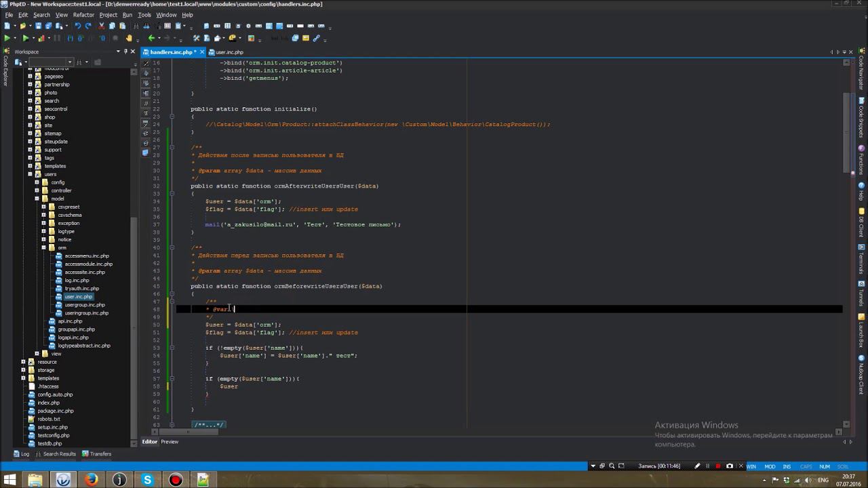Click the Save file toolbar icon
Screen dimensions: 868x488
pyautogui.click(x=39, y=26)
